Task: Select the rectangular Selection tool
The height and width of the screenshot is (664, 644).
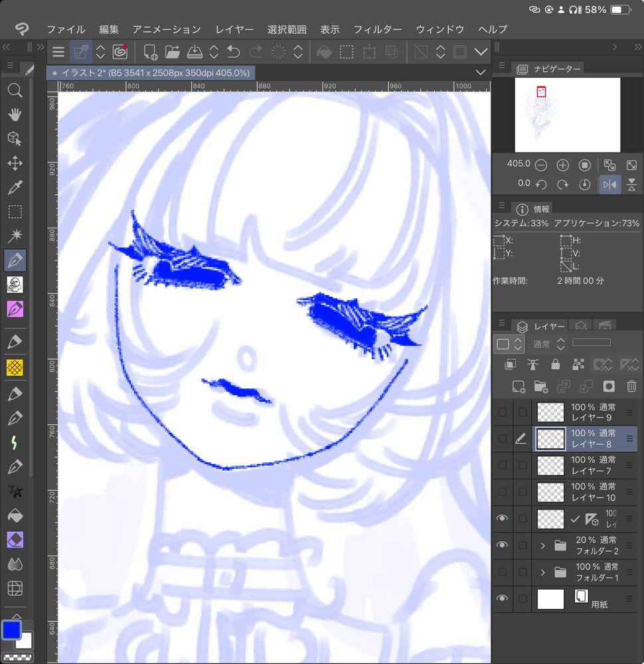Action: pyautogui.click(x=15, y=211)
